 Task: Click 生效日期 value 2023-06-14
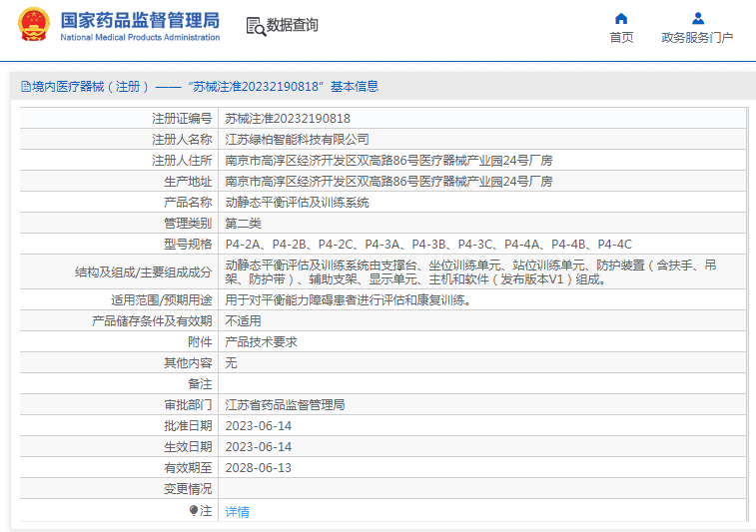coord(259,447)
